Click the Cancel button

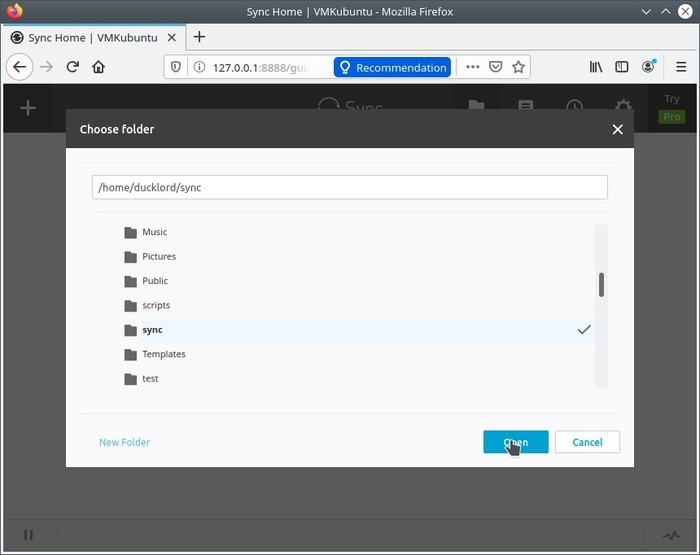pos(588,442)
